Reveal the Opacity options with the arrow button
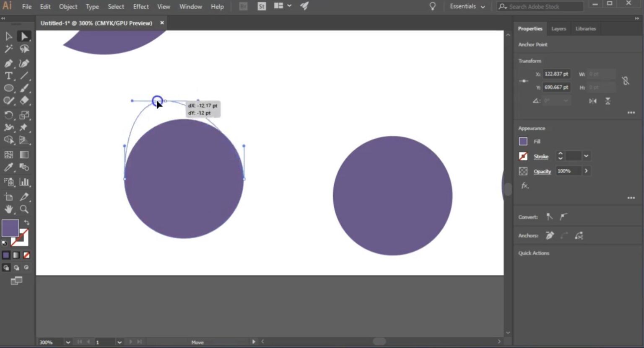Image resolution: width=644 pixels, height=348 pixels. point(586,170)
